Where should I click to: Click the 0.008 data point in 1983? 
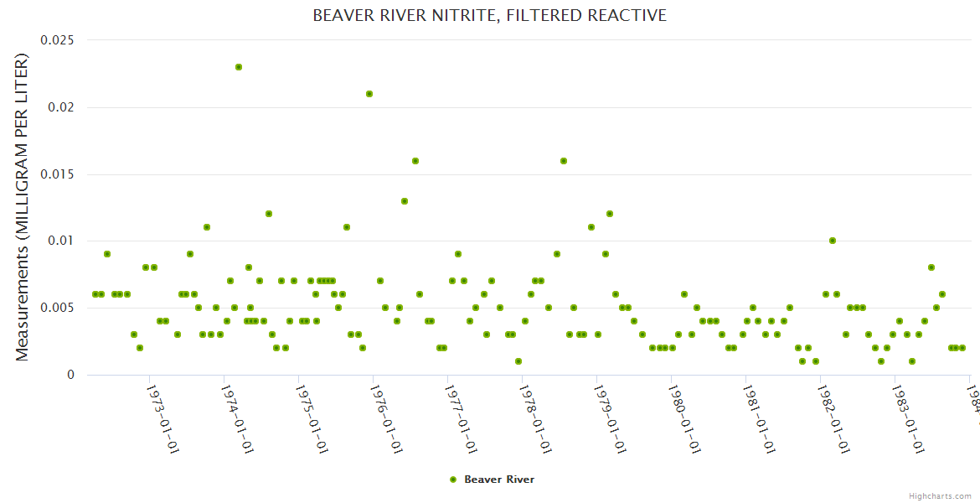931,267
